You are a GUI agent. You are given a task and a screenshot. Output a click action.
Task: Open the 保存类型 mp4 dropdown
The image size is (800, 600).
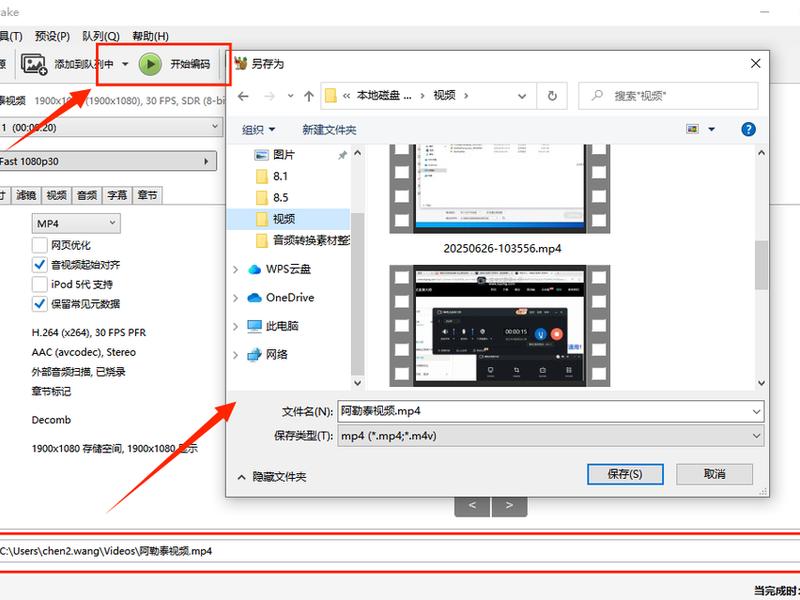pos(551,436)
